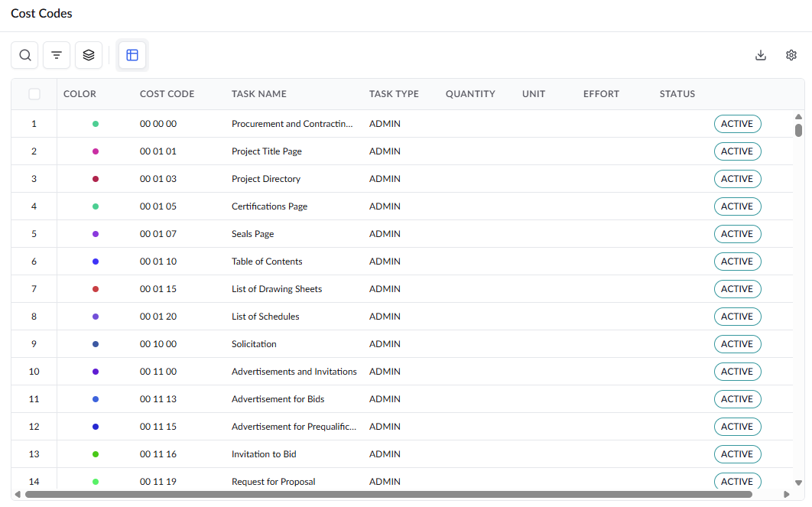This screenshot has width=812, height=507.
Task: Open the filter options icon
Action: coord(57,55)
